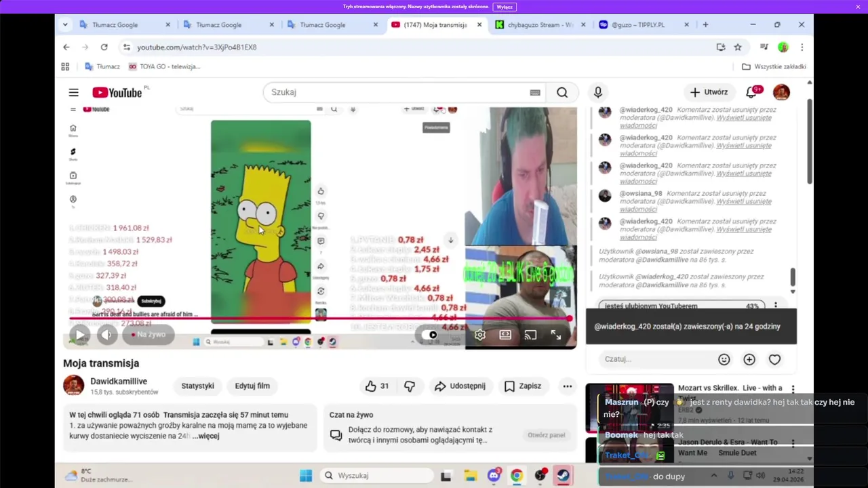Click the page vertical scrollbar

tap(809, 142)
